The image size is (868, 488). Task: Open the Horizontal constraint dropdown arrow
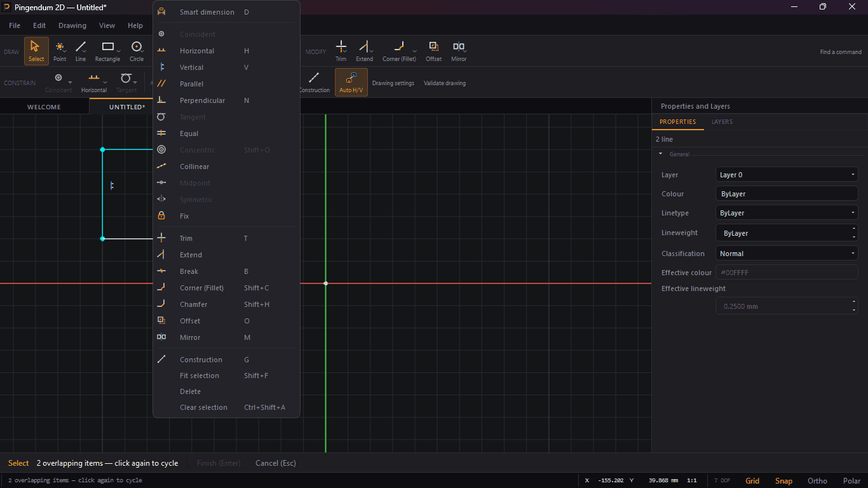click(105, 83)
